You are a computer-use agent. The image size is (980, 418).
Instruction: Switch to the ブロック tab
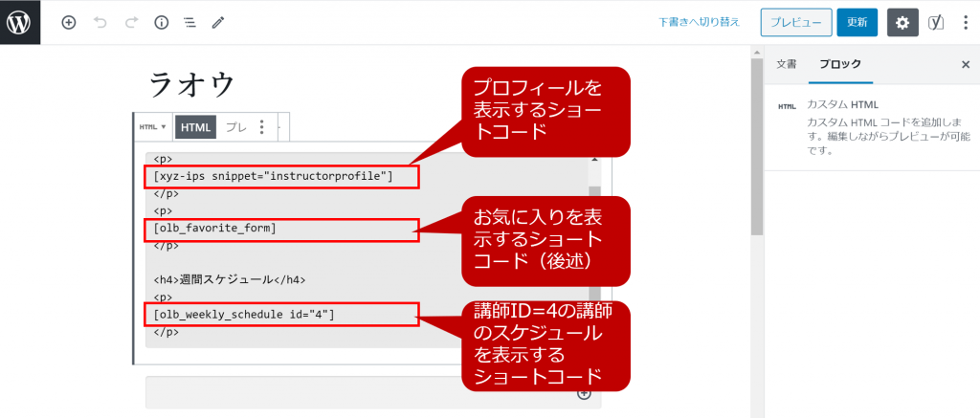tap(840, 64)
